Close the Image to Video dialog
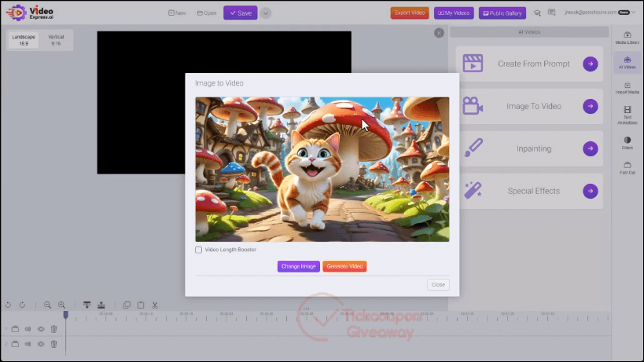The width and height of the screenshot is (644, 362). click(x=438, y=284)
